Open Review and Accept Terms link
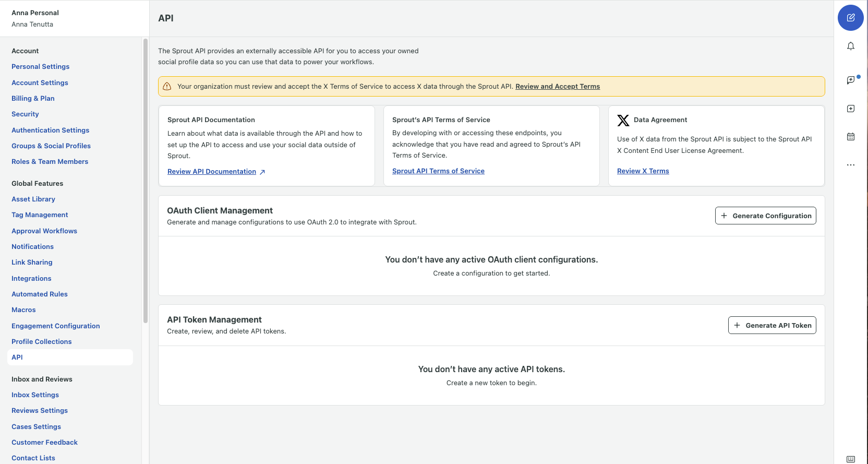 (x=558, y=87)
